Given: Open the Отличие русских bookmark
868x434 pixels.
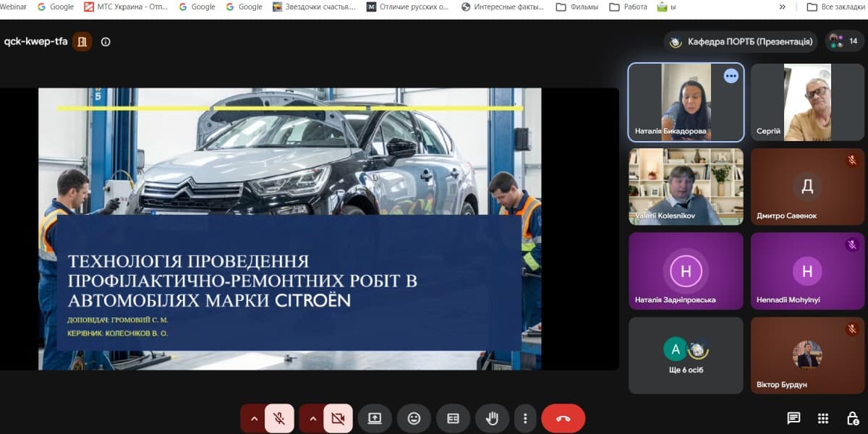Looking at the screenshot, I should (408, 7).
